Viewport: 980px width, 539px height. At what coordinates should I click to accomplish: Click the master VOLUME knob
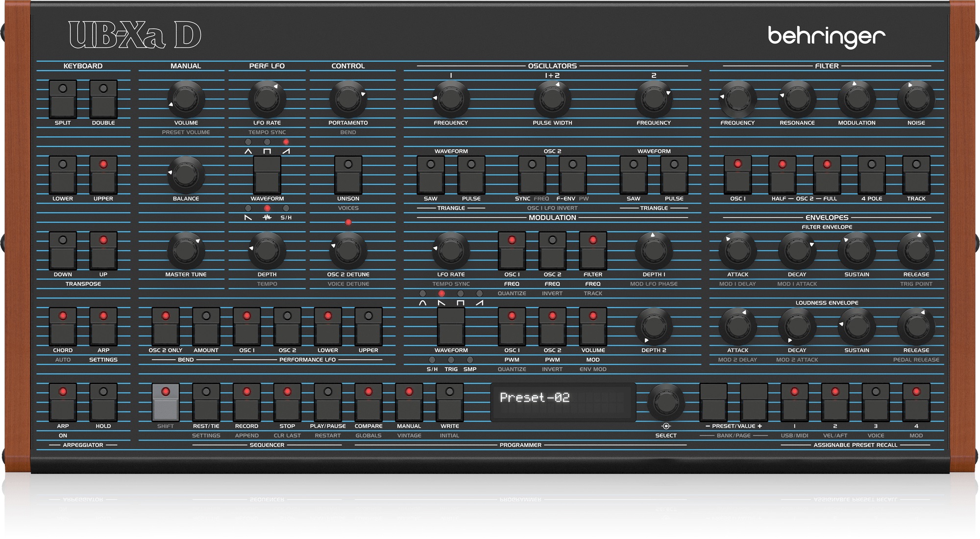point(186,99)
